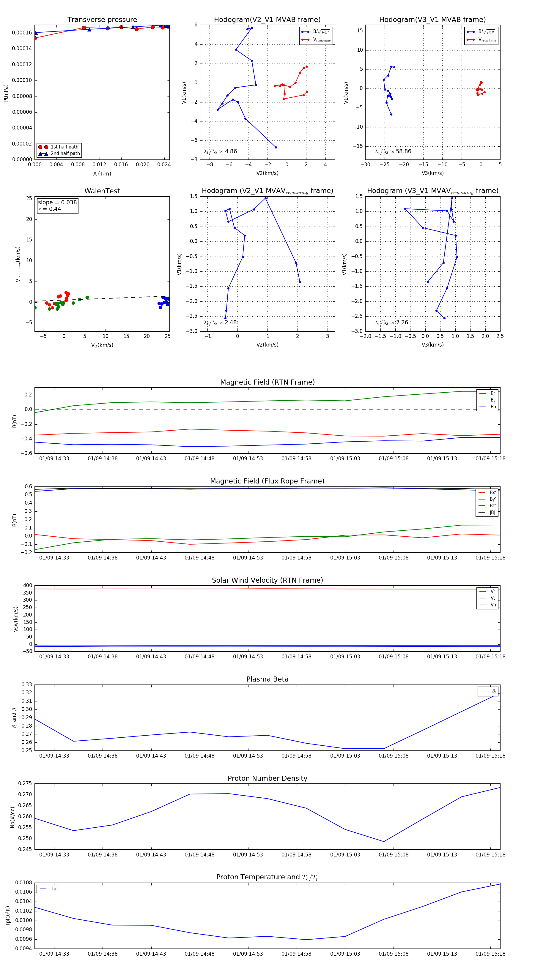Click '01/09 14:33' tick under proton temperature plot
This screenshot has width=535, height=980.
point(54,954)
